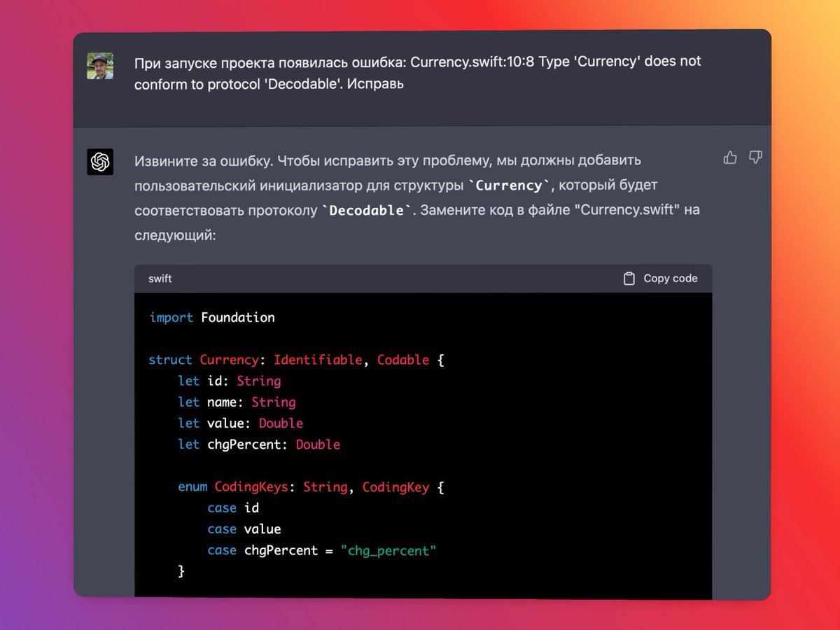Click the Copy code button label
The width and height of the screenshot is (840, 630).
tap(671, 279)
